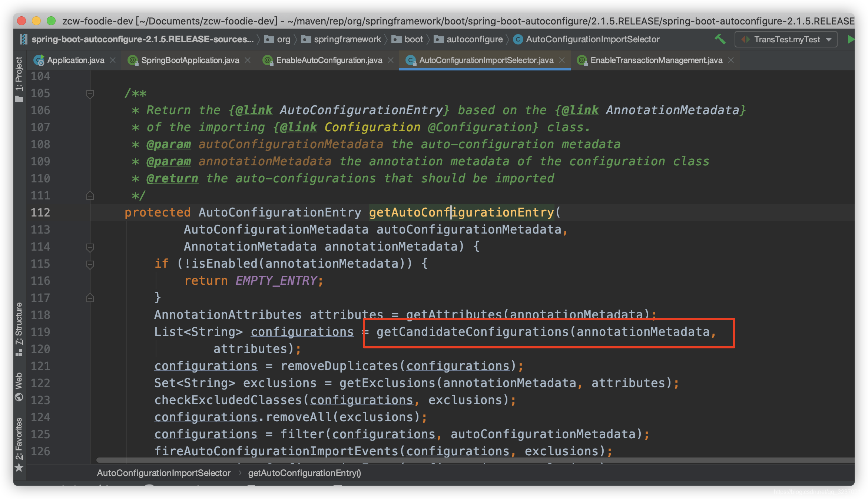Collapse the if block at line 115
Screen dimensions: 868x499
pos(90,264)
